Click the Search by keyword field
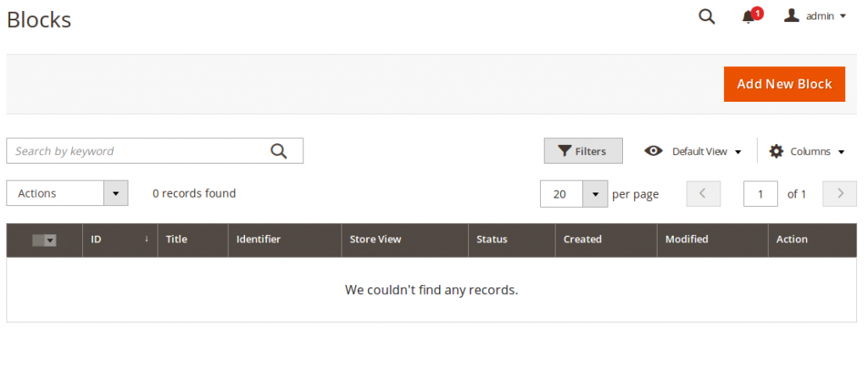Viewport: 868px width, 368px height. click(140, 151)
